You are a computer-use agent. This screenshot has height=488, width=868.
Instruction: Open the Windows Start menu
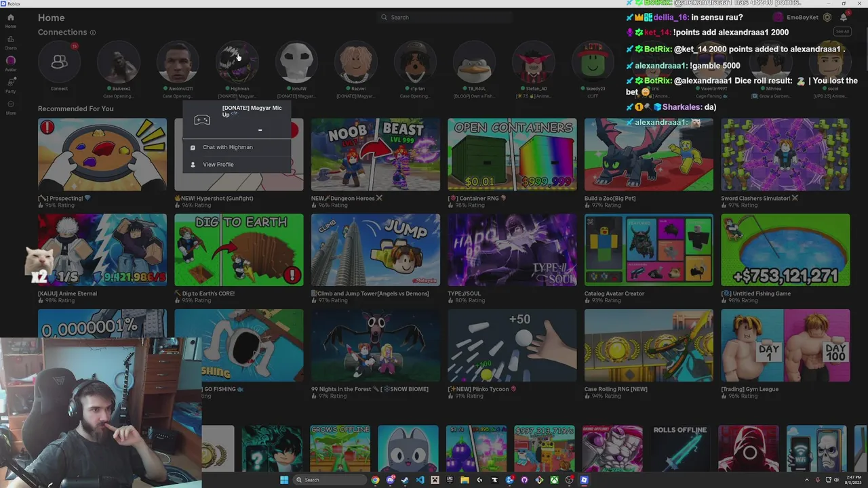[284, 480]
